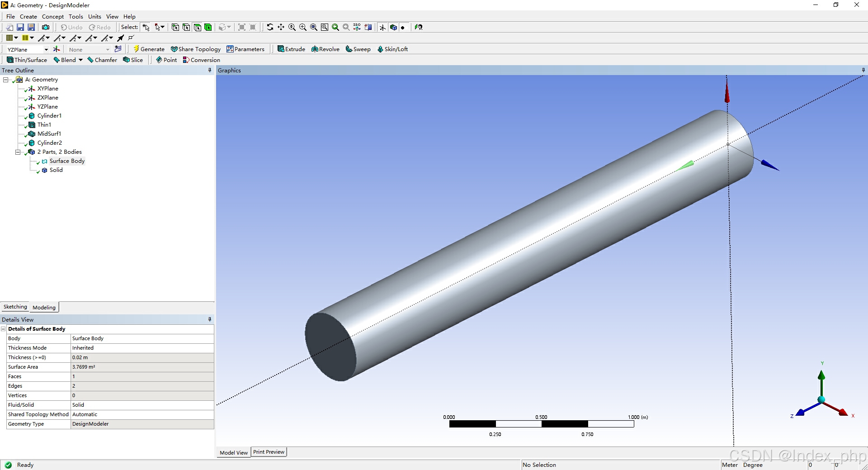The height and width of the screenshot is (470, 868).
Task: Toggle the Display Plane icon
Action: point(382,27)
